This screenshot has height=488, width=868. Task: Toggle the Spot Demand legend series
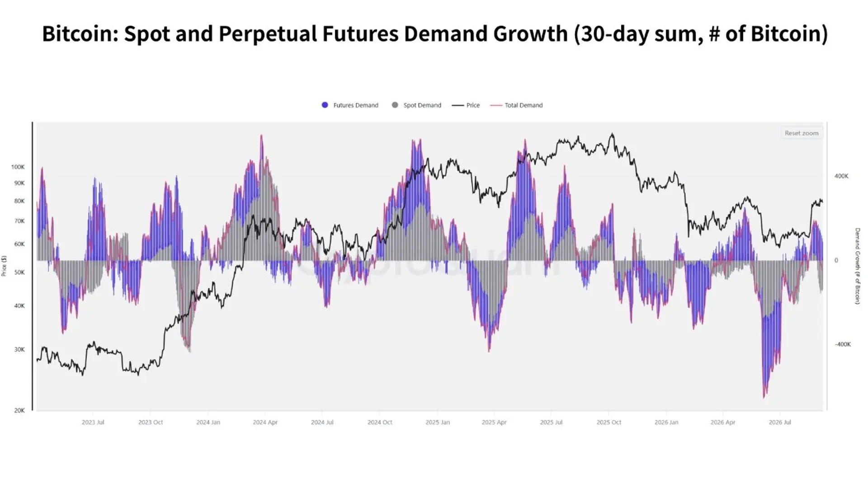click(416, 105)
